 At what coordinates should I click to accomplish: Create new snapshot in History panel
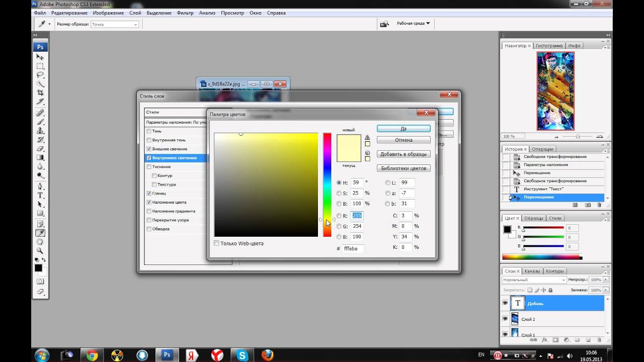point(587,205)
